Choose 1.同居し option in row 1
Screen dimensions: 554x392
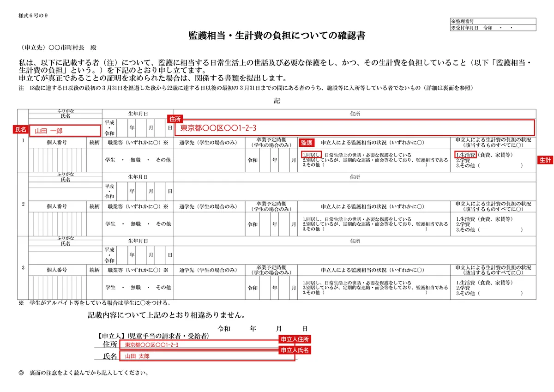click(311, 155)
